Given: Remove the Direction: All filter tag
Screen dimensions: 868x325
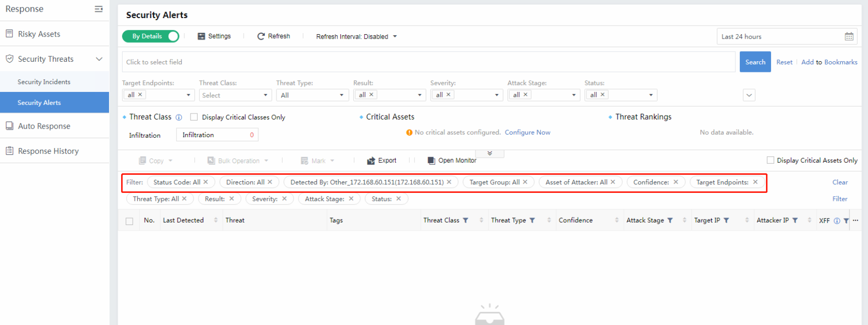Looking at the screenshot, I should coord(270,182).
